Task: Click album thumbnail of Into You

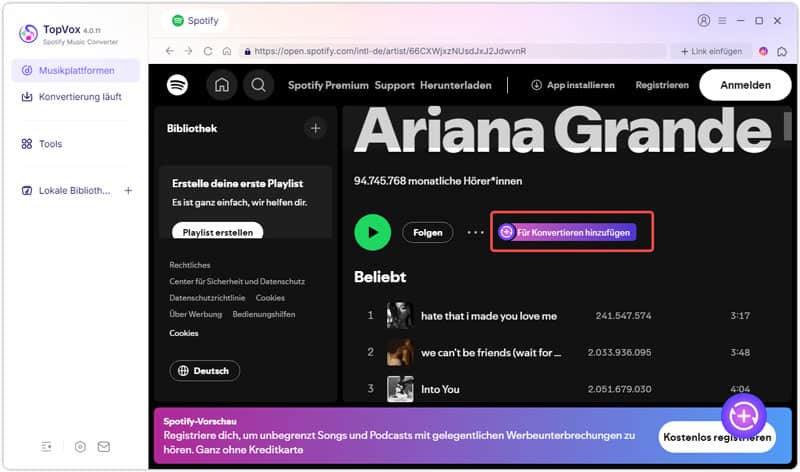Action: point(400,389)
